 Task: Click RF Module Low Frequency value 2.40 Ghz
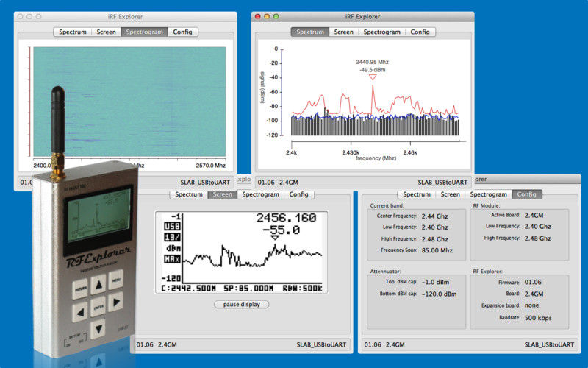point(537,227)
